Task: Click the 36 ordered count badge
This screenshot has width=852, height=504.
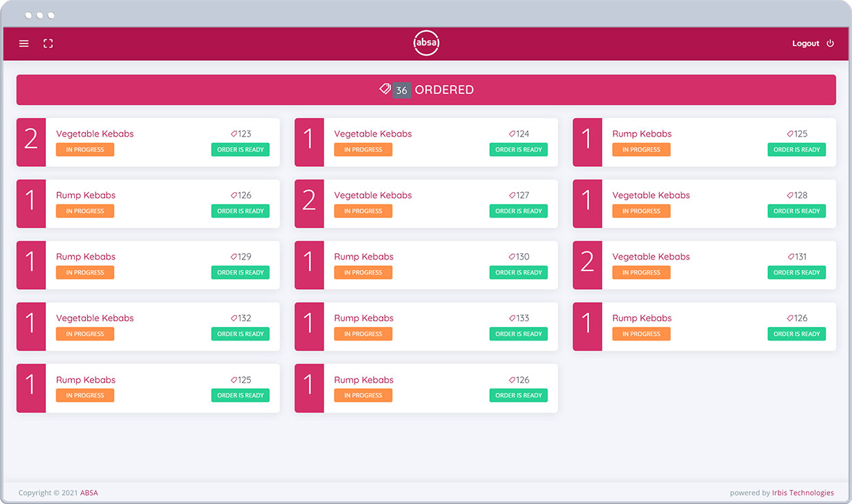Action: (x=402, y=90)
